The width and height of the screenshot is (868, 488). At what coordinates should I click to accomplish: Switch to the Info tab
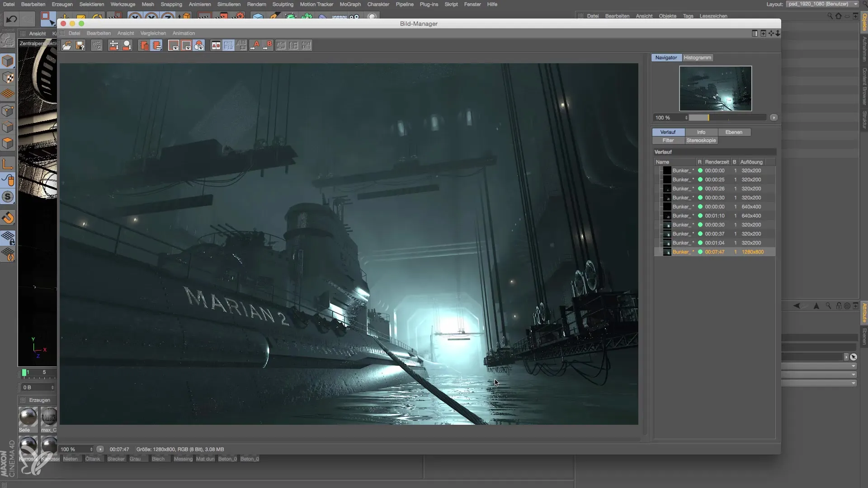(701, 132)
